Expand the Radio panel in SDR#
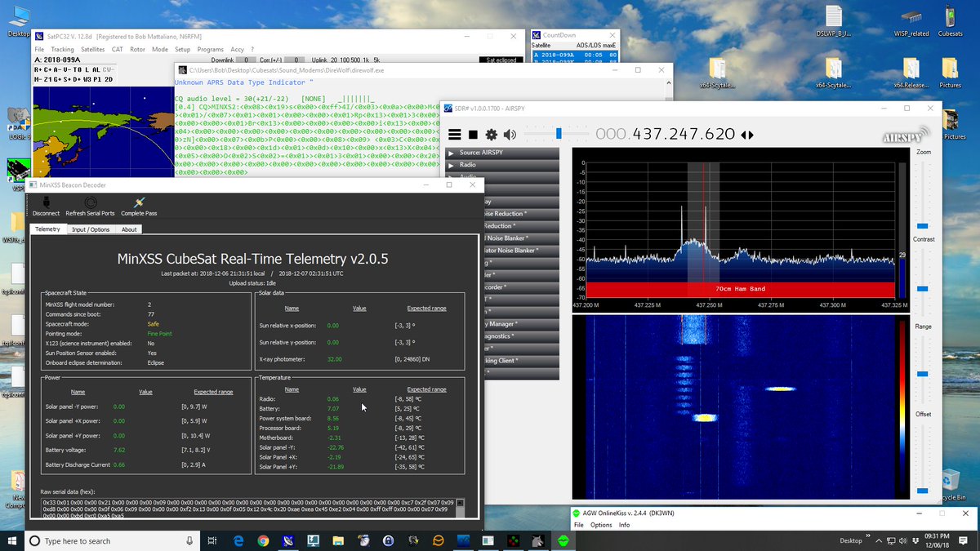Screen dimensions: 980x551 tap(503, 165)
